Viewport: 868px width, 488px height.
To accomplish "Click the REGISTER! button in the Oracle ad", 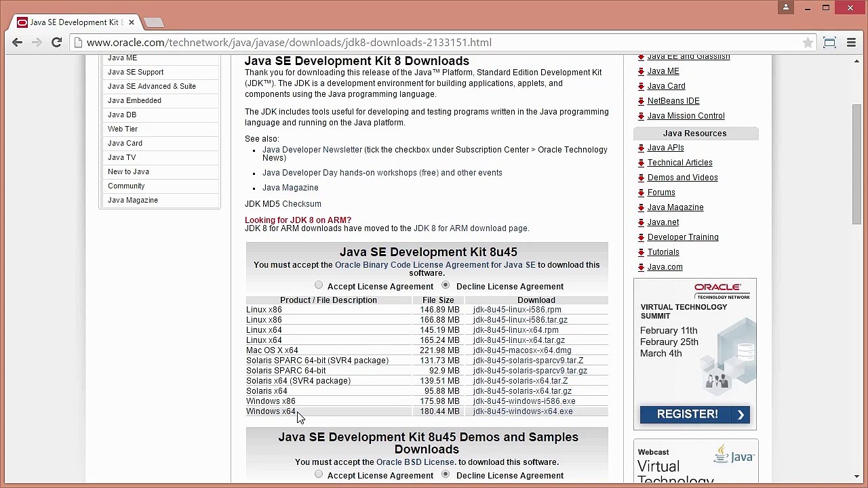I will pos(695,414).
